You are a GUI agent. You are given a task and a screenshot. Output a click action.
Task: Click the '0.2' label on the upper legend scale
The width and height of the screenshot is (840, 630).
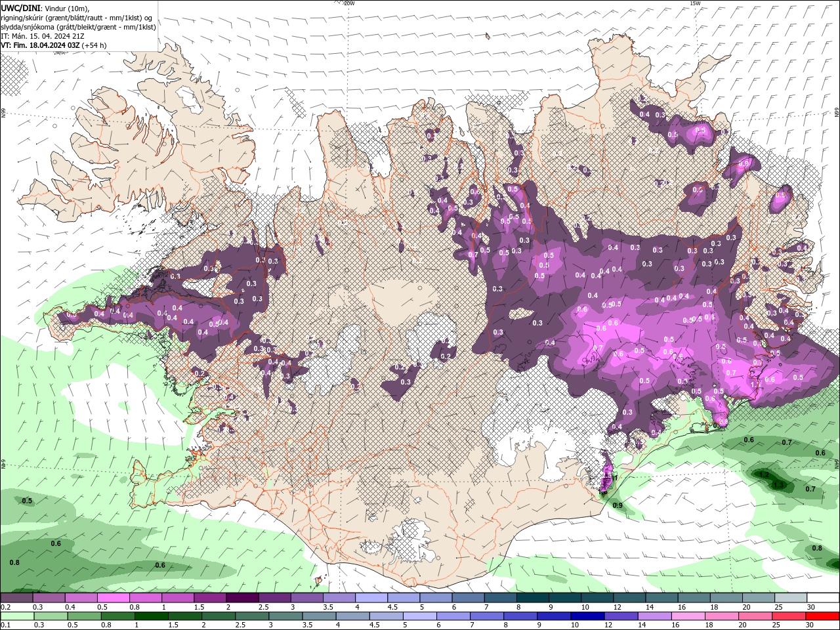click(x=5, y=607)
